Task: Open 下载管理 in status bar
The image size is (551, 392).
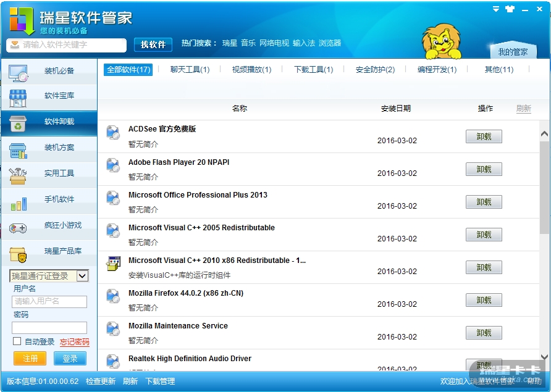Action: tap(160, 381)
